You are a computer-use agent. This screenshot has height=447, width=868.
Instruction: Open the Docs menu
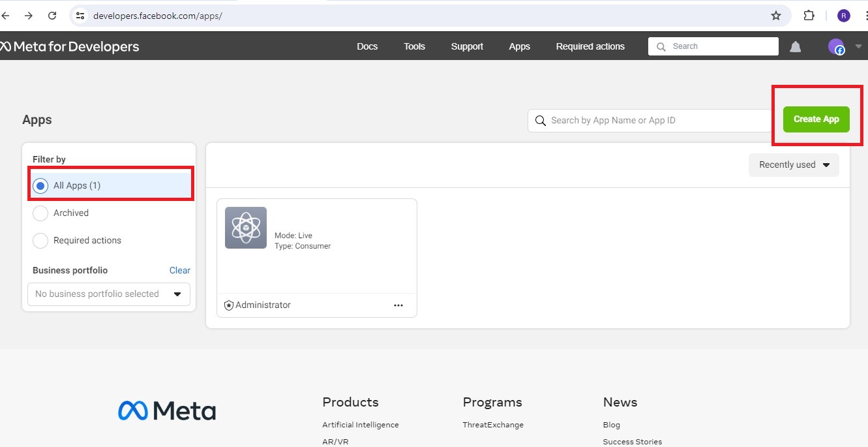tap(367, 46)
